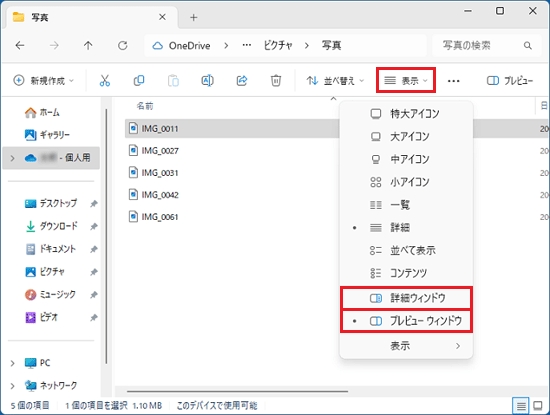Select 特大アイコン view option
This screenshot has height=415, width=550.
407,114
